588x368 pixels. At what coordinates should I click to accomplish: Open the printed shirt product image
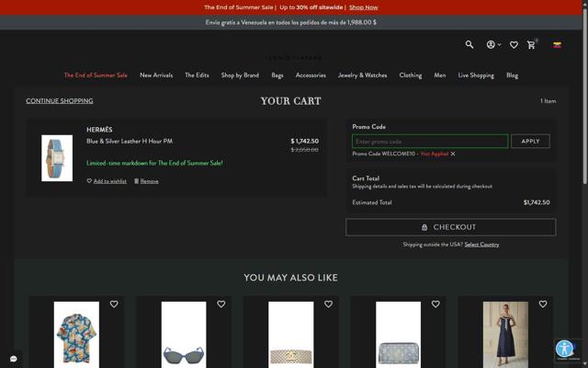76,335
